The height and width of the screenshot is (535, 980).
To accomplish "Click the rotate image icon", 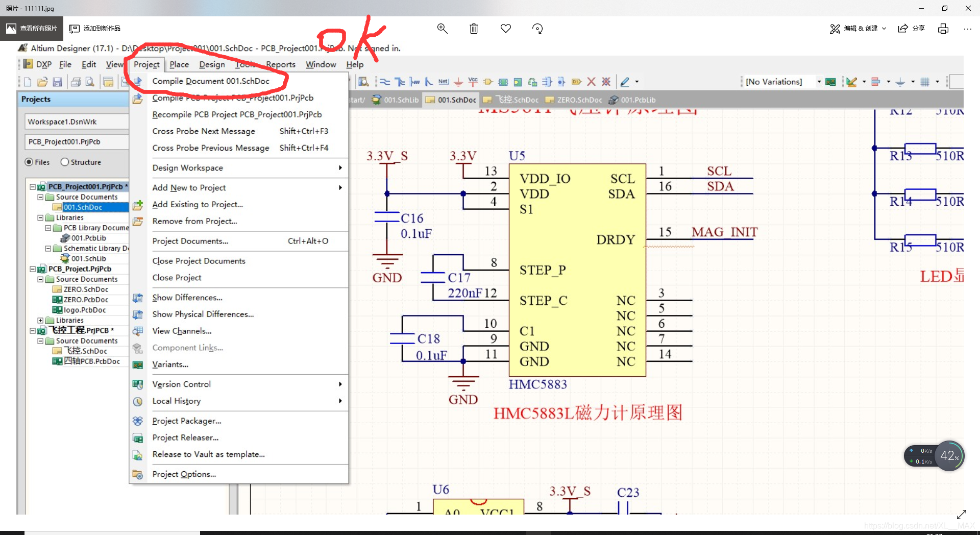I will [x=537, y=29].
